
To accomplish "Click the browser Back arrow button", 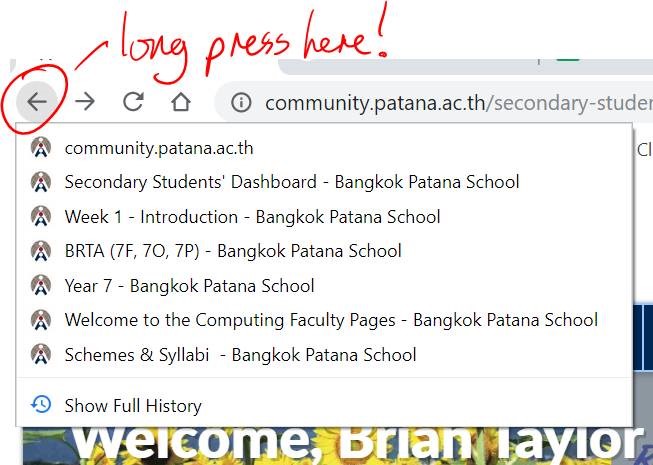I will pyautogui.click(x=37, y=102).
